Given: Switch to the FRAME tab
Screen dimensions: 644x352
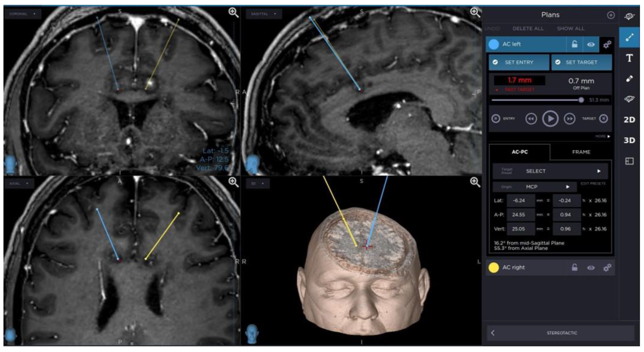Looking at the screenshot, I should [x=581, y=152].
